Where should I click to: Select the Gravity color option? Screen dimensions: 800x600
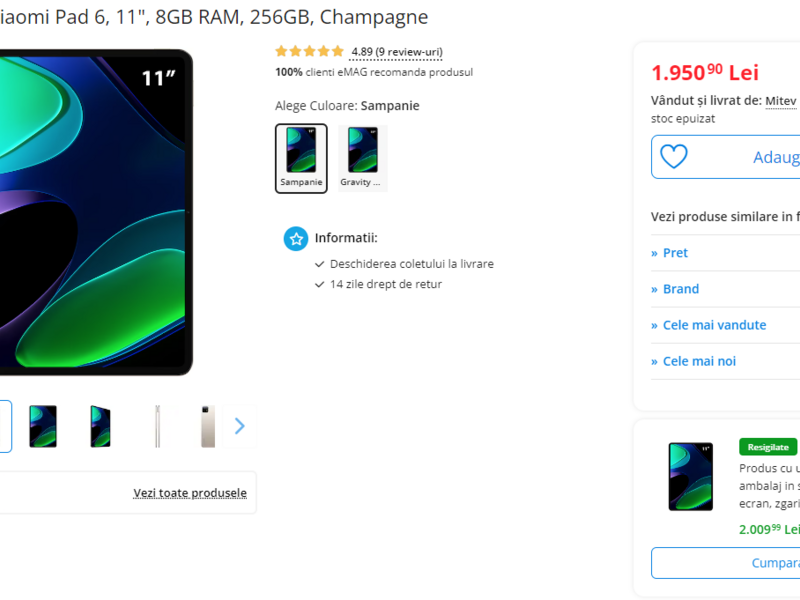(362, 158)
